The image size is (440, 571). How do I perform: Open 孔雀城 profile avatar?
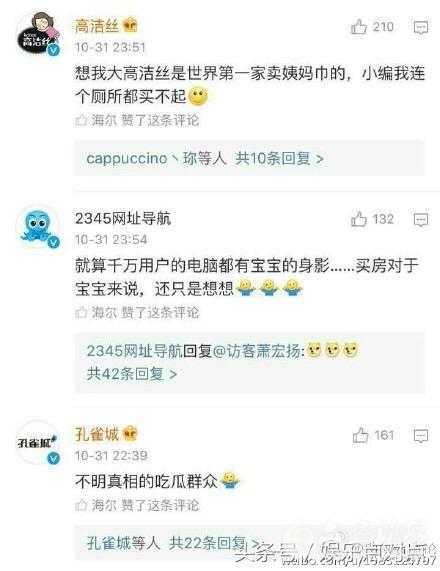coord(38,442)
